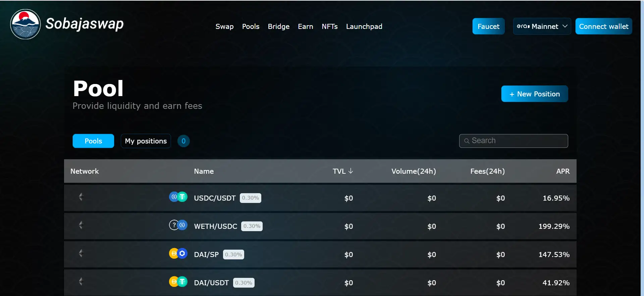Viewport: 644px width, 296px height.
Task: Open the Earn navigation menu
Action: tap(305, 27)
